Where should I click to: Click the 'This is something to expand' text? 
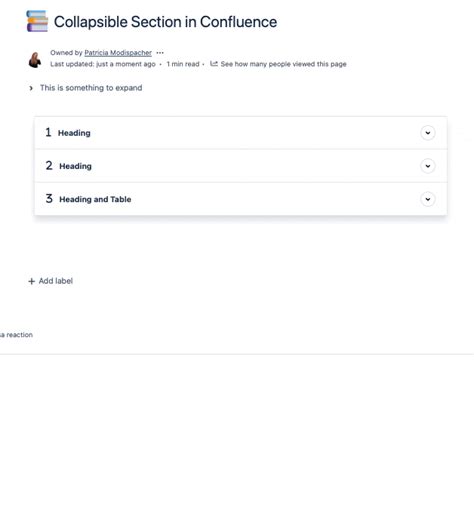(91, 88)
